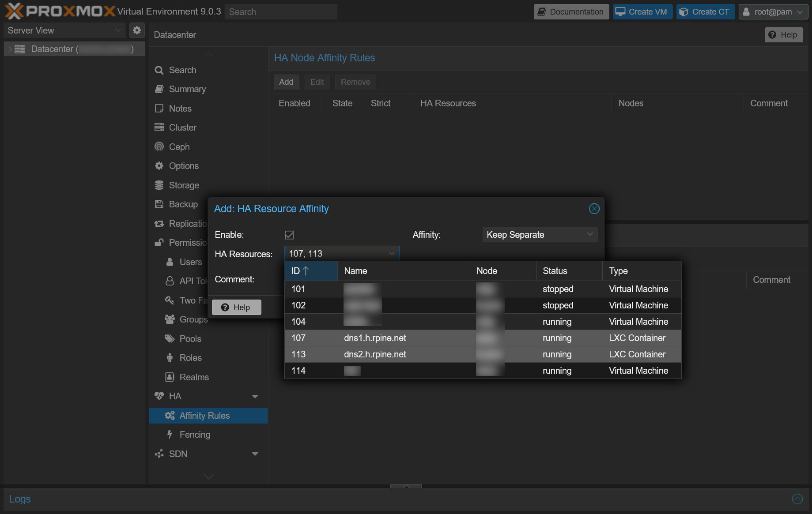Click the Groups people icon
Screen dimensions: 812x514
[170, 319]
